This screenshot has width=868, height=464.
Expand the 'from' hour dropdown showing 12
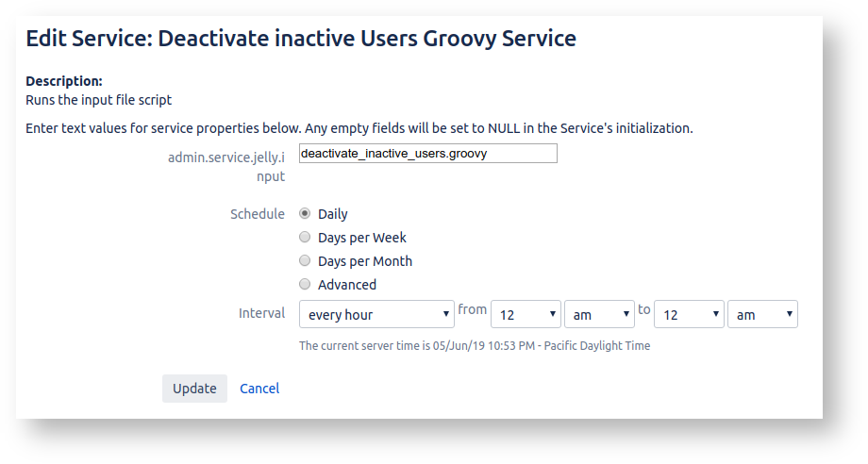click(526, 314)
